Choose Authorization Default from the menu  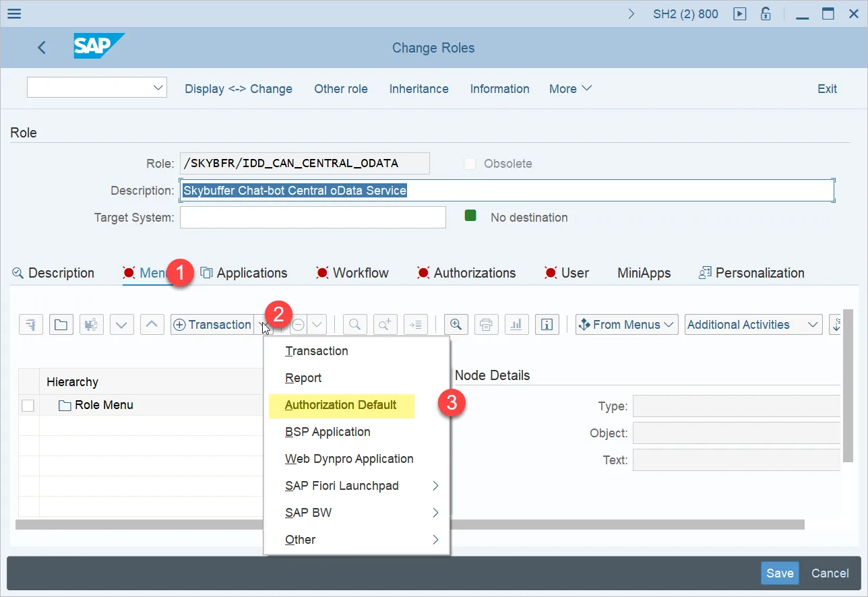coord(341,405)
